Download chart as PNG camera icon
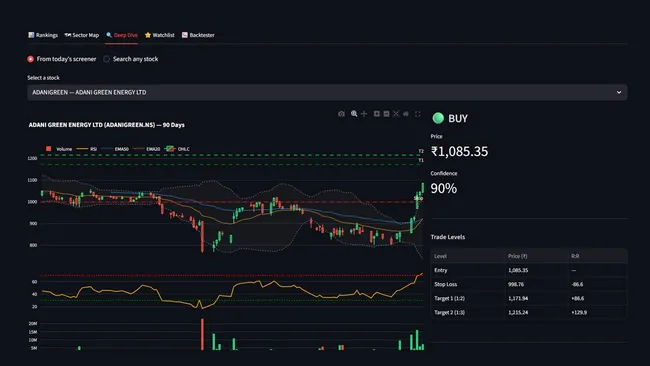 (341, 114)
